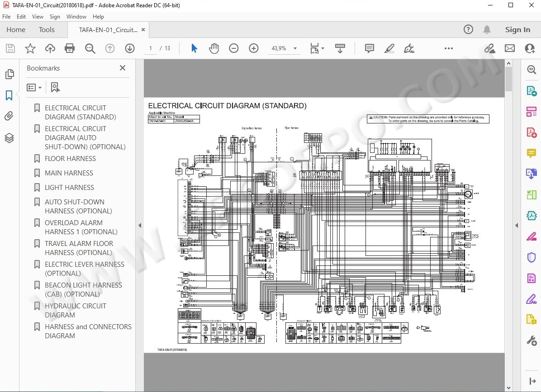Open ELECTRIC LEVER HARNESS bookmark

pos(85,269)
